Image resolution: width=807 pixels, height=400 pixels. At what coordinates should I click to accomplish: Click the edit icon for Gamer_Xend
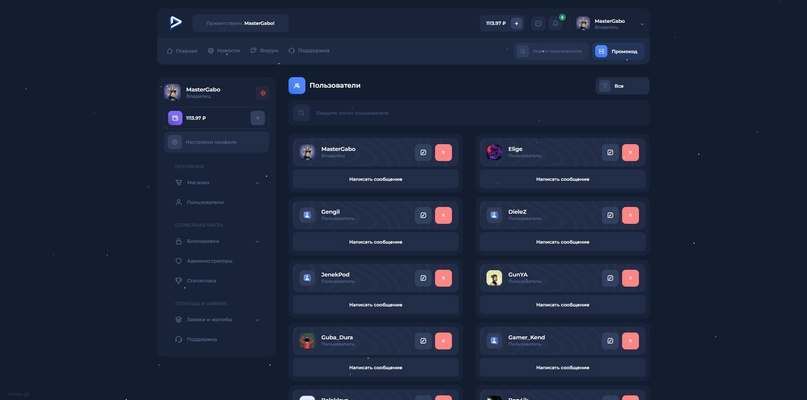(x=610, y=341)
